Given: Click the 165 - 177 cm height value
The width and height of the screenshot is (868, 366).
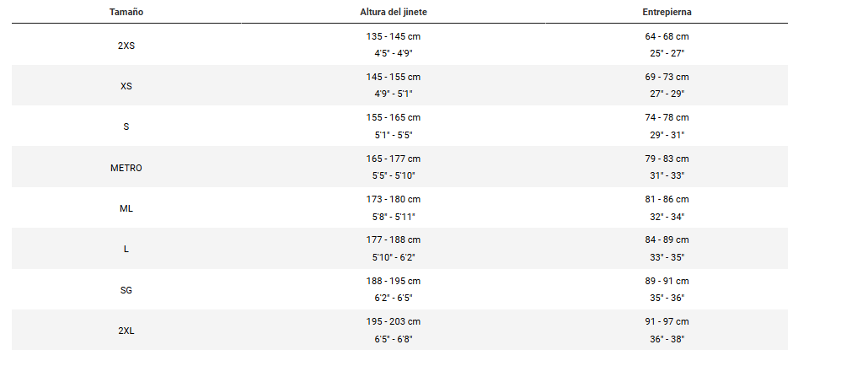Looking at the screenshot, I should (394, 159).
